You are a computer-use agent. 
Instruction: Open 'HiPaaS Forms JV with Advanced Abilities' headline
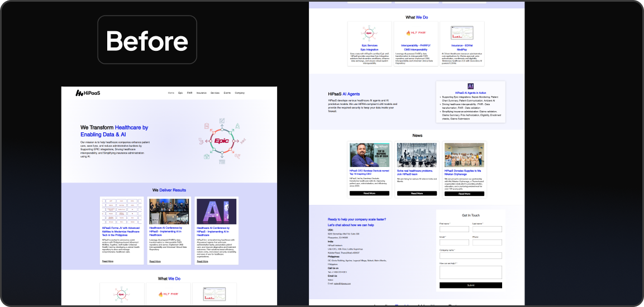point(122,231)
